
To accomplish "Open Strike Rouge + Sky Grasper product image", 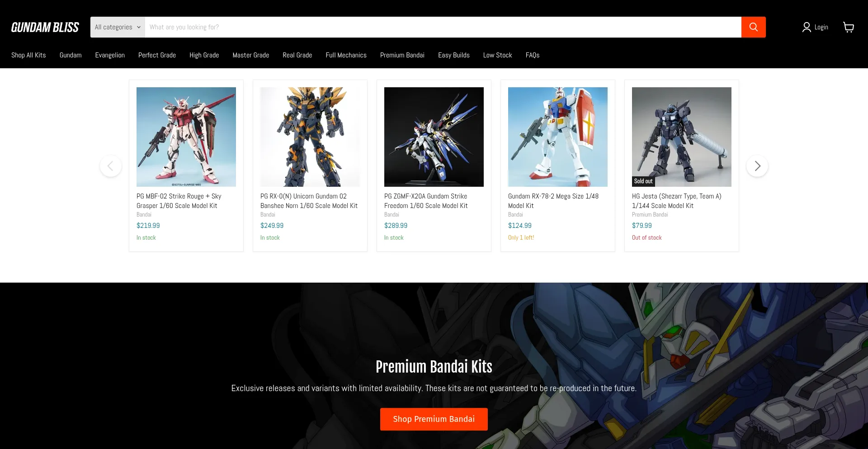I will coord(186,137).
